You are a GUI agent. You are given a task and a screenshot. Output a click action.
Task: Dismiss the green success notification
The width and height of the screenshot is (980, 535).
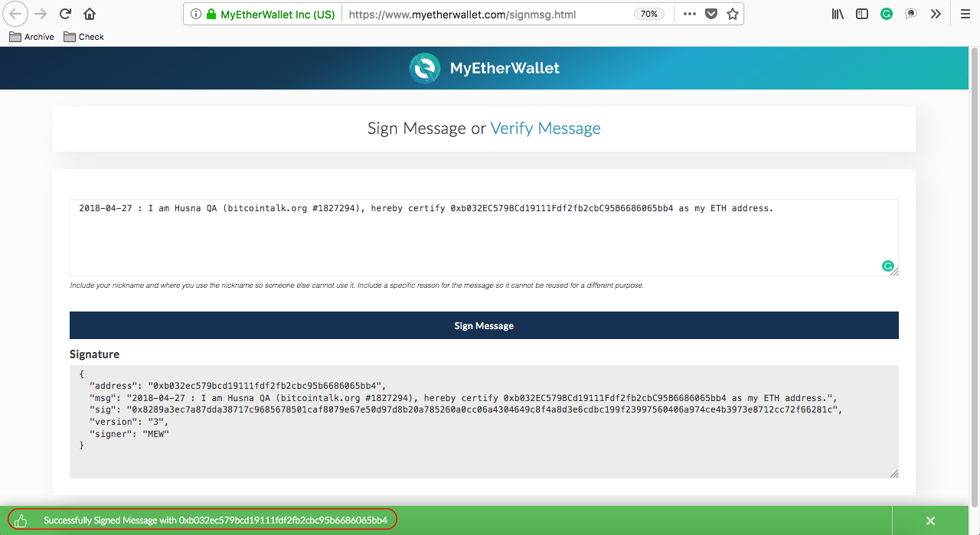930,520
